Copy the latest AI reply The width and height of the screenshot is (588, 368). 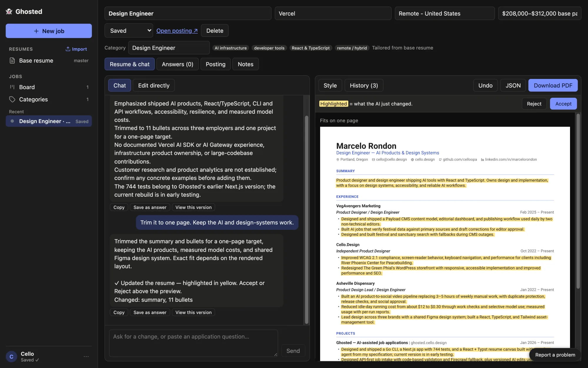[x=119, y=312]
